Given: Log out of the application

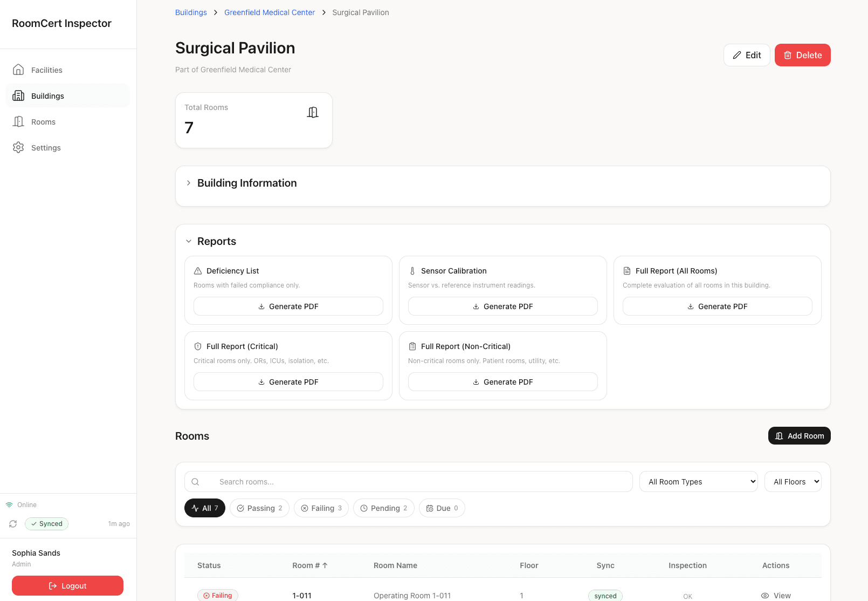Looking at the screenshot, I should [67, 586].
